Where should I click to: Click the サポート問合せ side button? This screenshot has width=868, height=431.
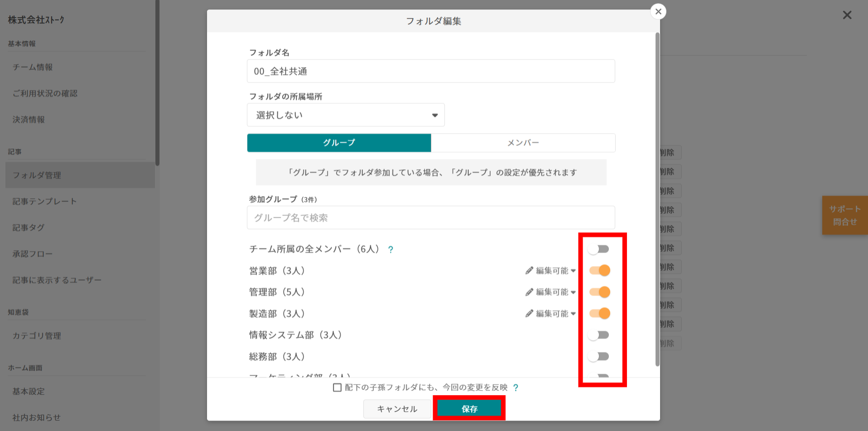(845, 215)
